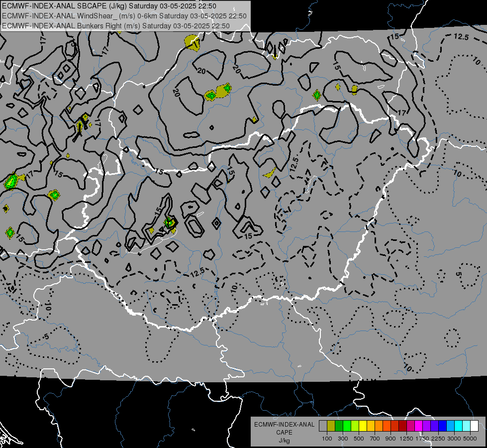Select the red-orange legend swatch
The width and height of the screenshot is (487, 448).
pos(387,426)
